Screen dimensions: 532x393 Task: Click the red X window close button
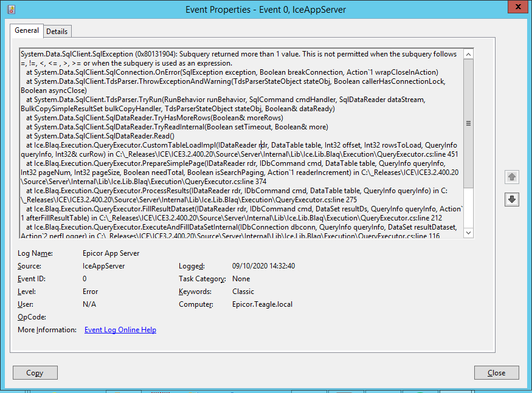pos(518,7)
